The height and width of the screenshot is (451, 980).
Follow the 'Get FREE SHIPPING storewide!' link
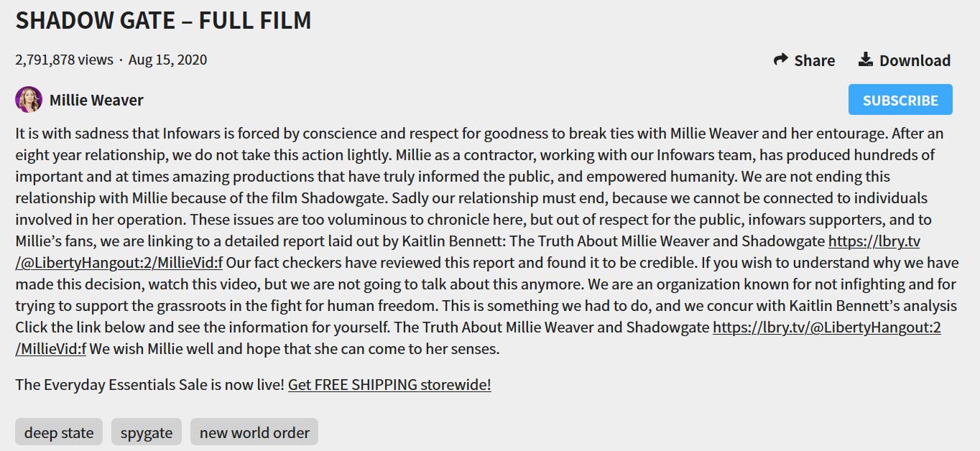coord(389,384)
